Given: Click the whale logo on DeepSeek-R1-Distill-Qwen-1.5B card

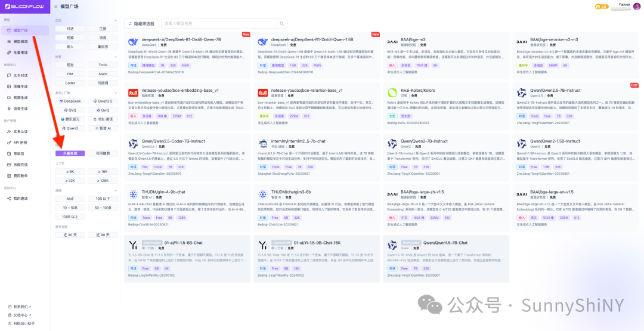Looking at the screenshot, I should (263, 42).
